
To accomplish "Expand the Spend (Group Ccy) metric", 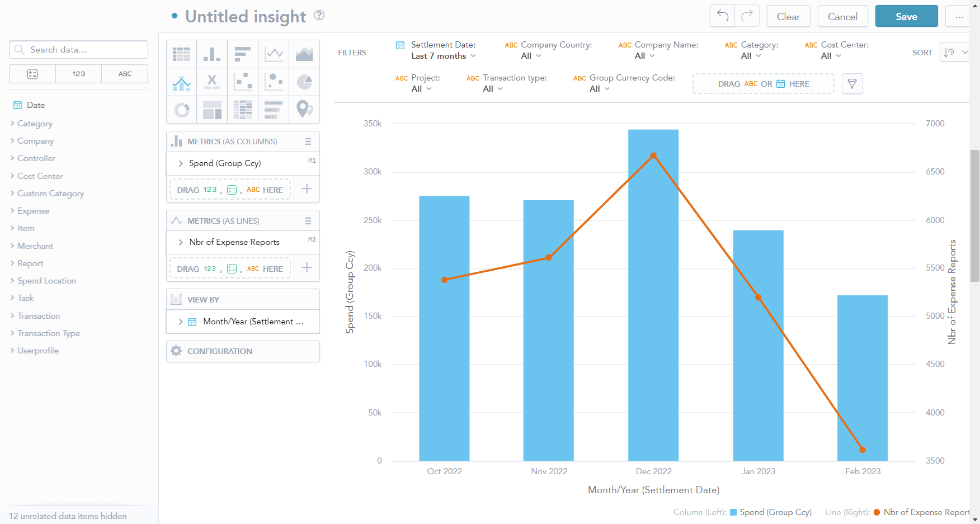I will 181,163.
